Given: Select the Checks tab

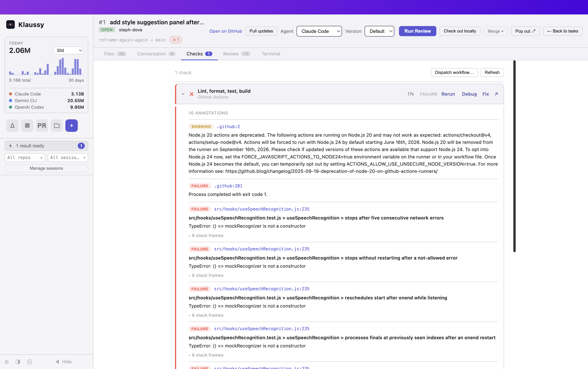Looking at the screenshot, I should tap(199, 54).
